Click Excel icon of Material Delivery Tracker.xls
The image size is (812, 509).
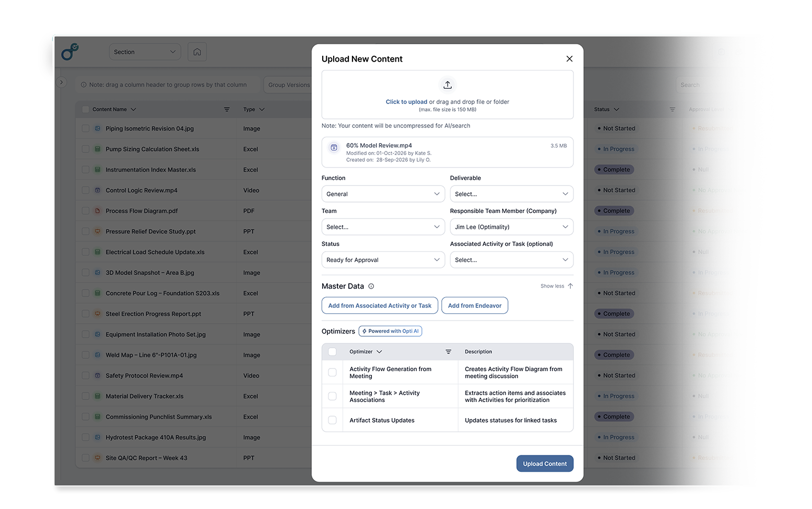pyautogui.click(x=98, y=396)
